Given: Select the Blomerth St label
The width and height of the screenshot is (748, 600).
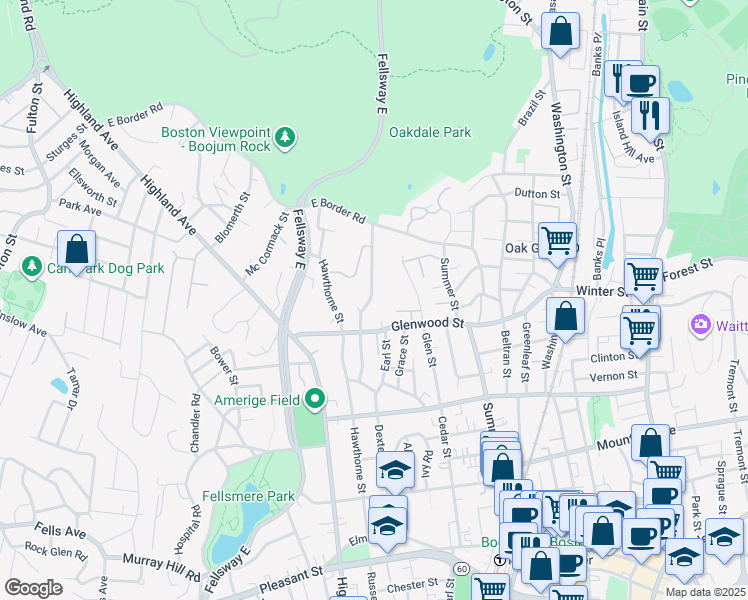Looking at the screenshot, I should 232,217.
